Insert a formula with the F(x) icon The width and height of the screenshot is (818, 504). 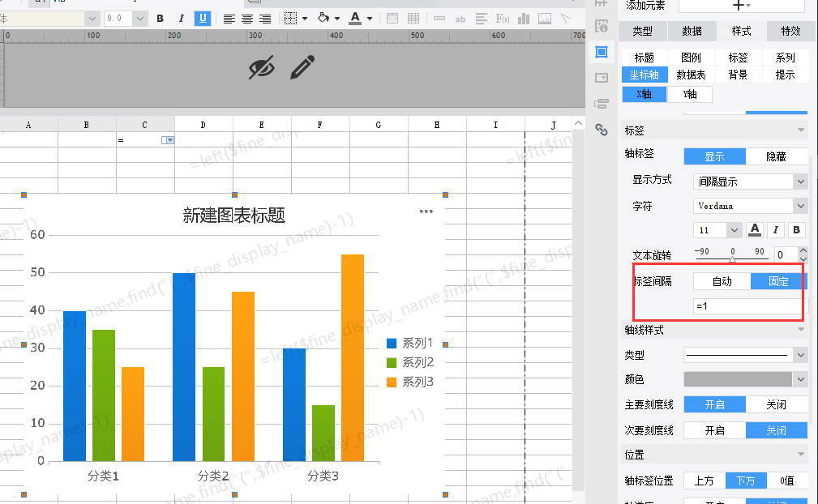click(503, 19)
